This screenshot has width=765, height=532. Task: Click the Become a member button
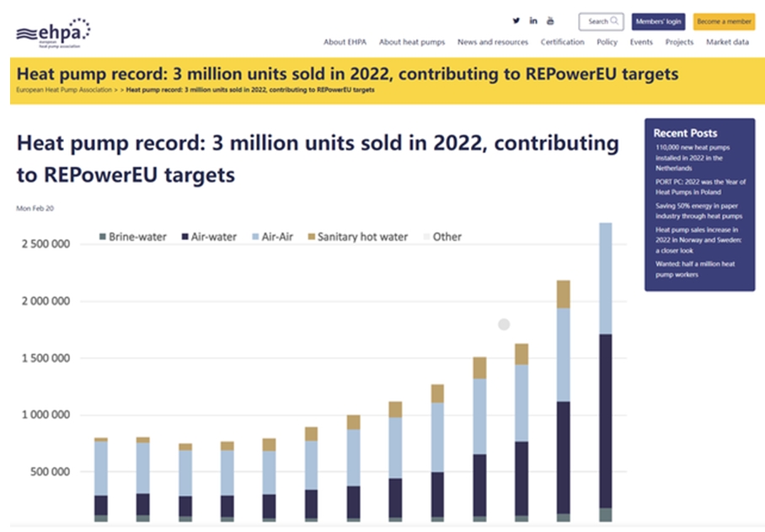[724, 21]
